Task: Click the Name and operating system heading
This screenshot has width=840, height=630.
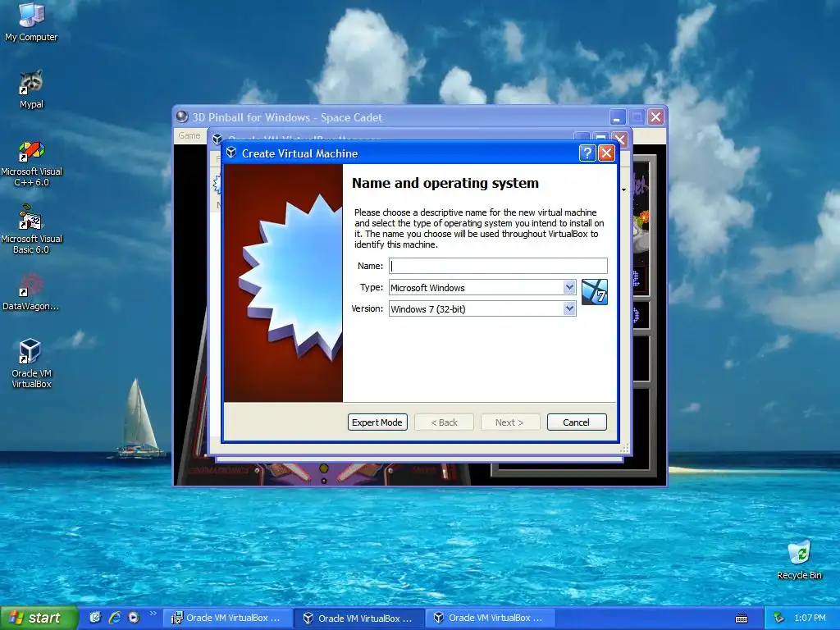Action: pyautogui.click(x=445, y=183)
